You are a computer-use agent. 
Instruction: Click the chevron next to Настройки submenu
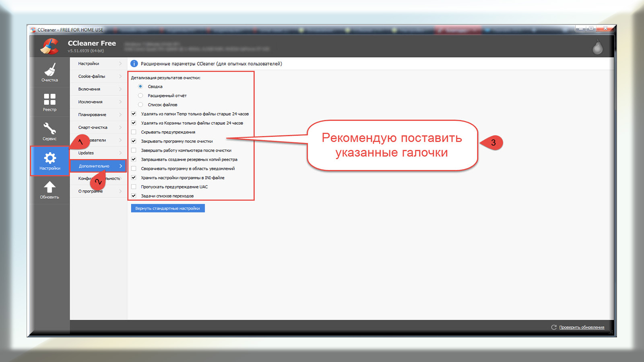[x=120, y=64]
